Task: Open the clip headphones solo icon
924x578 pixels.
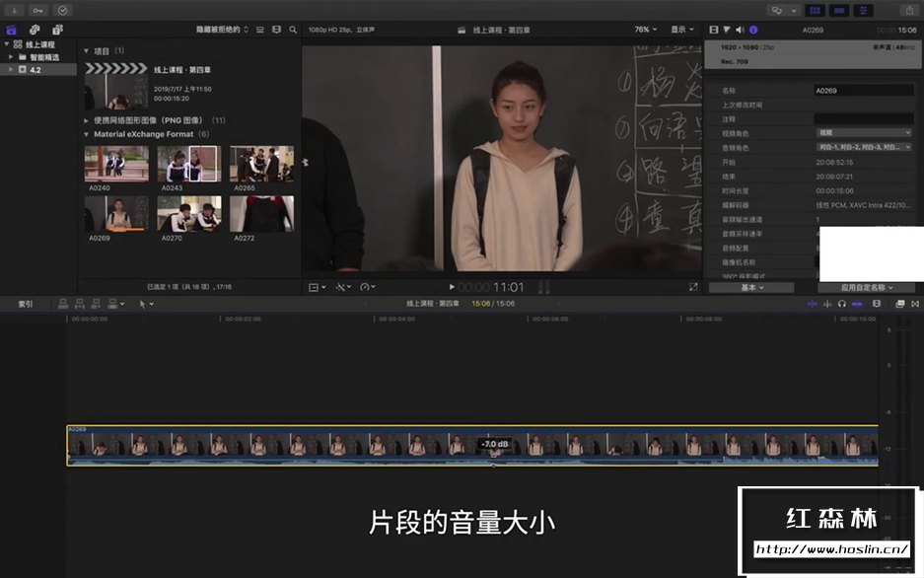Action: [x=841, y=304]
